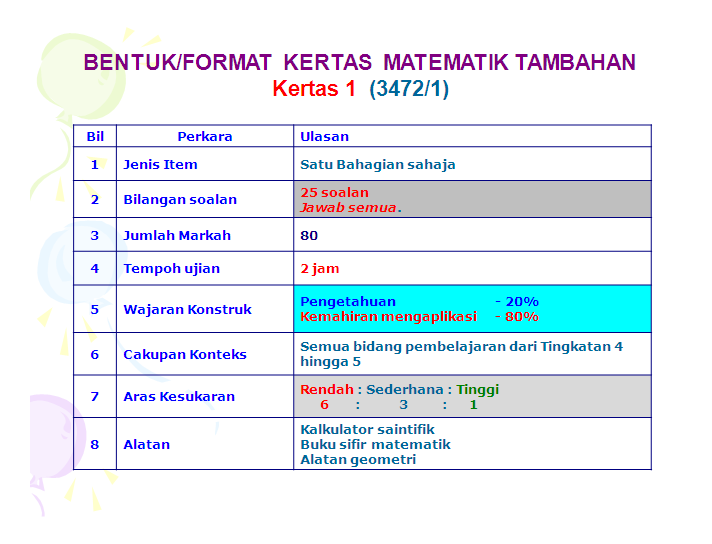Select the 'Sederhana' label
The width and height of the screenshot is (712, 544).
coord(405,390)
